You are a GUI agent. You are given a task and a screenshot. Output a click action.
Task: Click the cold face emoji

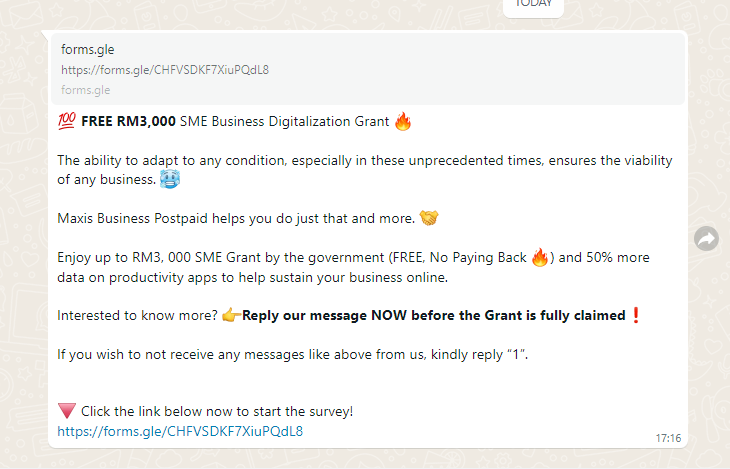click(169, 179)
